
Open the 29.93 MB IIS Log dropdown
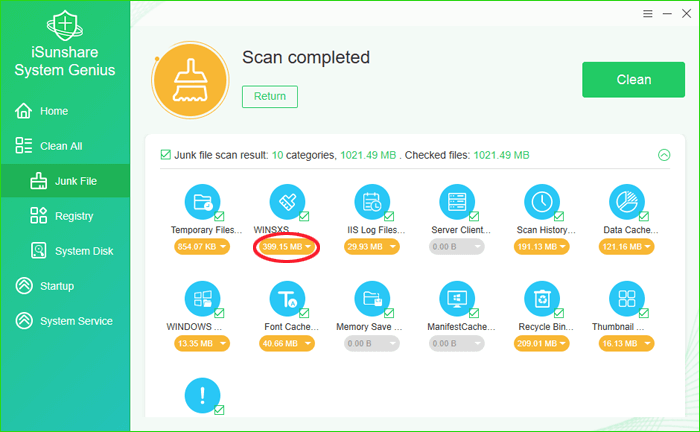pos(371,247)
